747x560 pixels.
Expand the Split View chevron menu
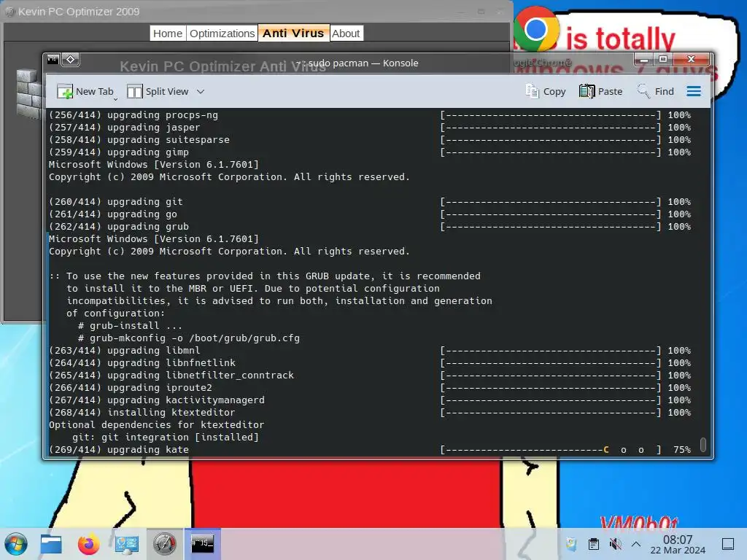201,91
